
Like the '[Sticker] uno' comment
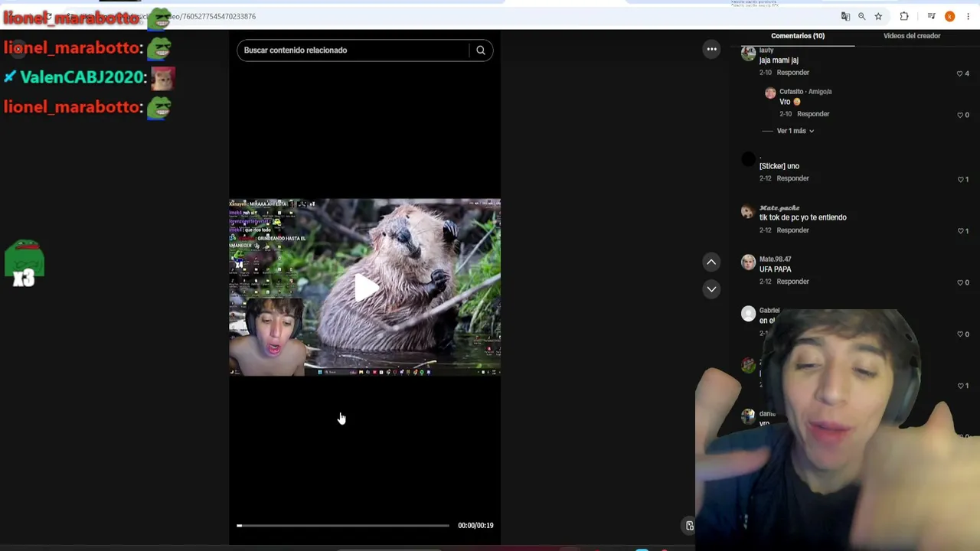click(x=960, y=180)
